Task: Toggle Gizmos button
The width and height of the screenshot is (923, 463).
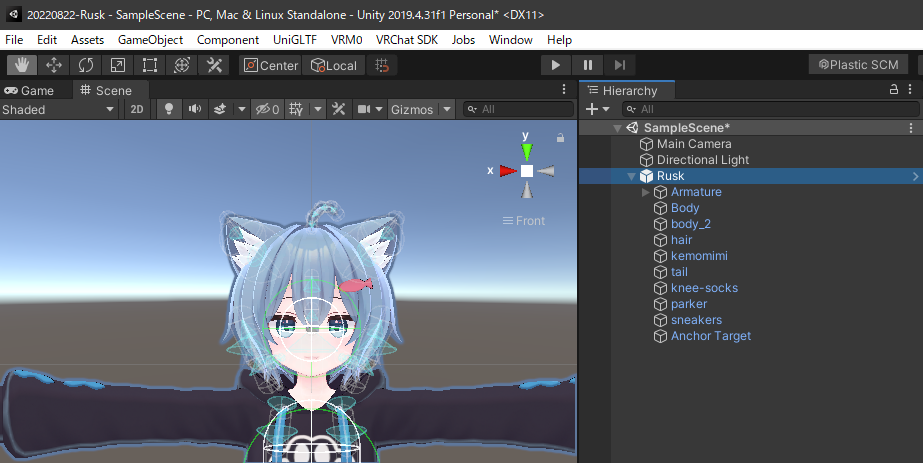Action: (412, 109)
